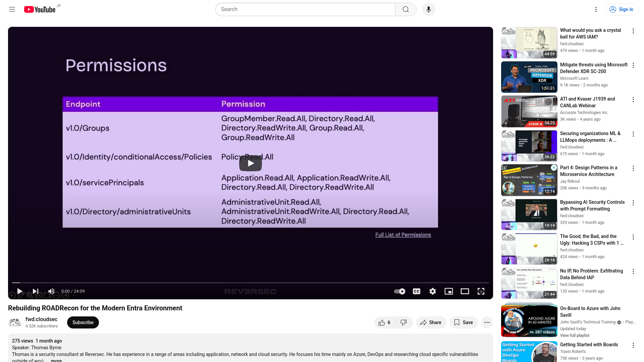This screenshot has height=362, width=644.
Task: Enter full screen mode
Action: coord(481,291)
